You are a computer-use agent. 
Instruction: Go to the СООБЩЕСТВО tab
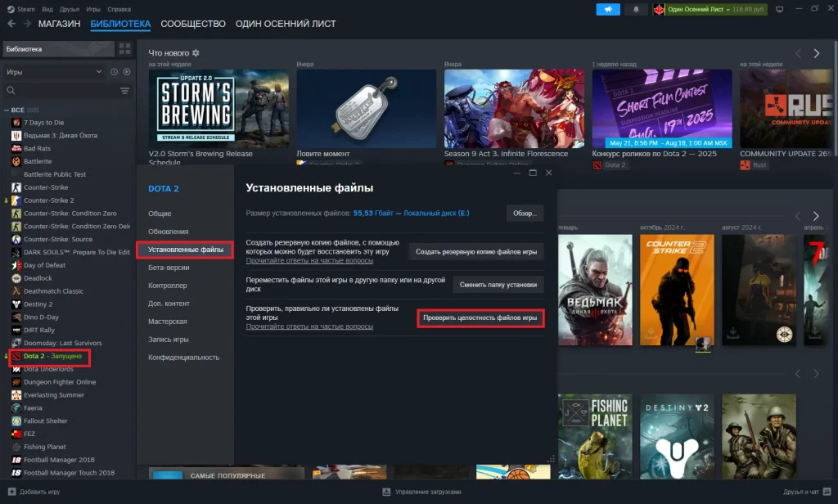pyautogui.click(x=193, y=24)
